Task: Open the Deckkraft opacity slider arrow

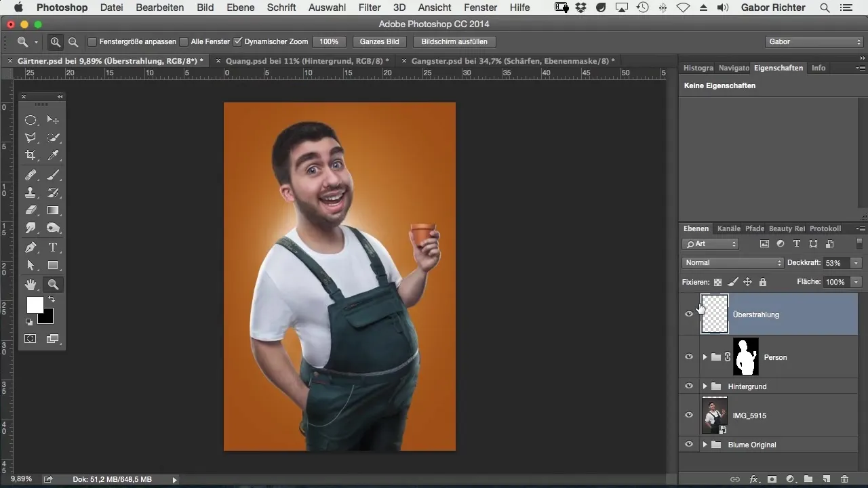Action: point(857,263)
